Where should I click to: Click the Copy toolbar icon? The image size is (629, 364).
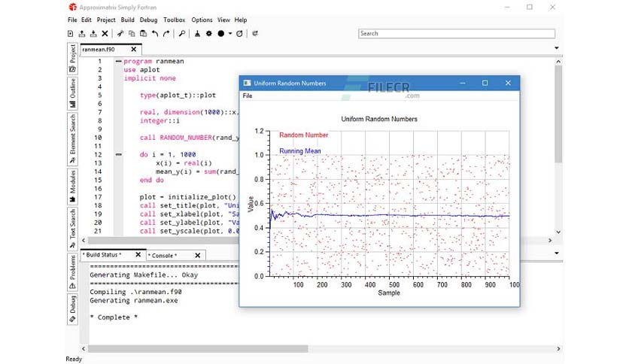pyautogui.click(x=132, y=34)
